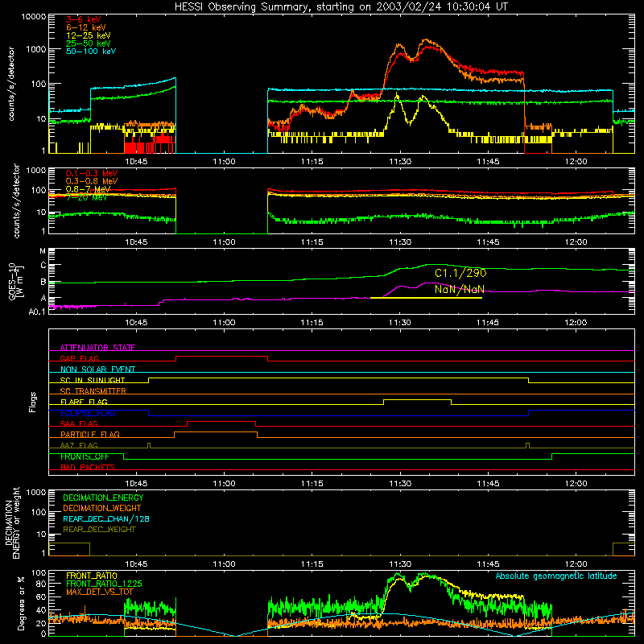Viewport: 644px width, 644px height.
Task: Click the SC_TRANSMITTER flag label
Action: coord(93,391)
